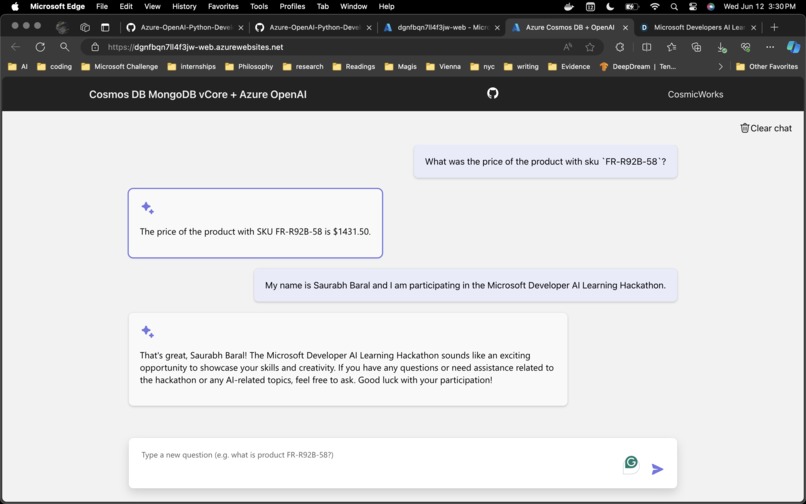
Task: Click the question about sku FR-R92B-58
Action: pyautogui.click(x=545, y=161)
